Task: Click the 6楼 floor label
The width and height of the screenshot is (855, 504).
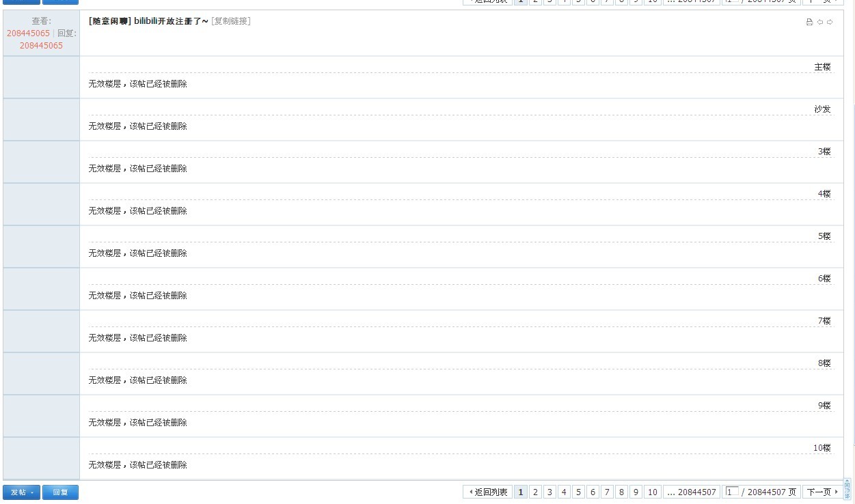Action: 824,279
